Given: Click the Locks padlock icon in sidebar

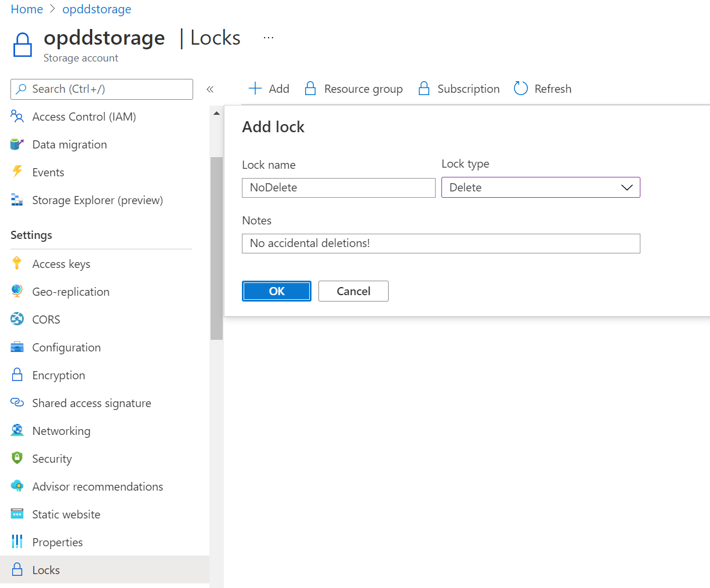Looking at the screenshot, I should pyautogui.click(x=17, y=569).
